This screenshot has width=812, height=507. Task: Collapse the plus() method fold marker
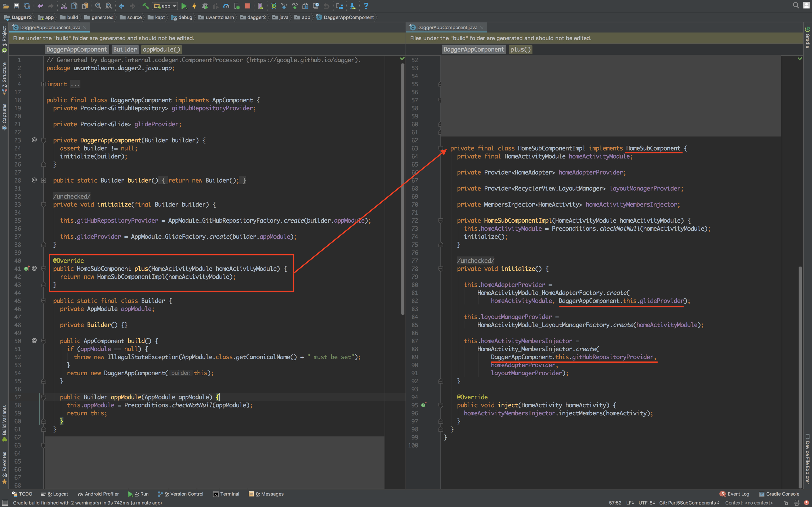point(44,269)
